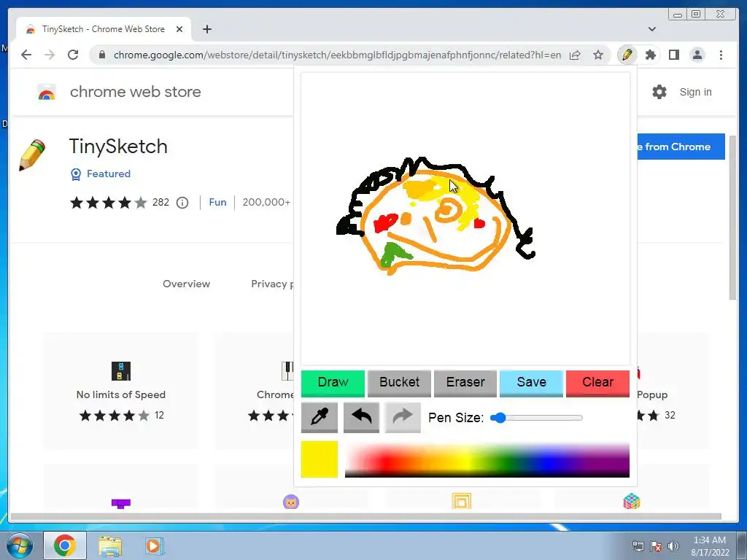Bookmark this page with the star icon
The width and height of the screenshot is (747, 560).
pos(598,55)
